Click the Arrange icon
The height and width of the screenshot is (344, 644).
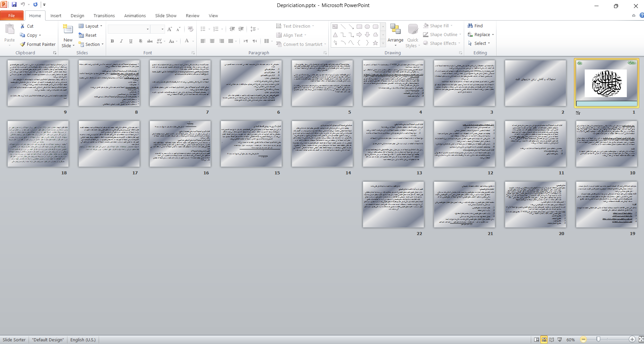click(395, 29)
